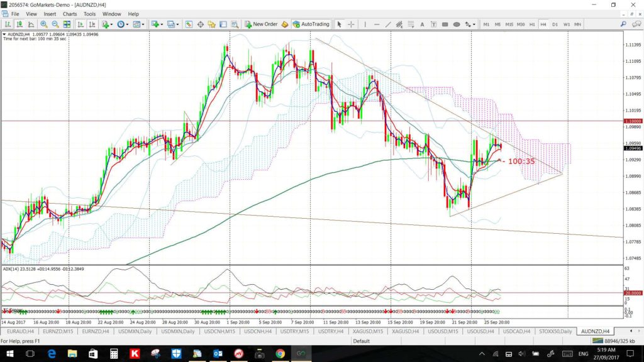This screenshot has width=644, height=362.
Task: Open the Navigator favorites icon
Action: tap(211, 25)
